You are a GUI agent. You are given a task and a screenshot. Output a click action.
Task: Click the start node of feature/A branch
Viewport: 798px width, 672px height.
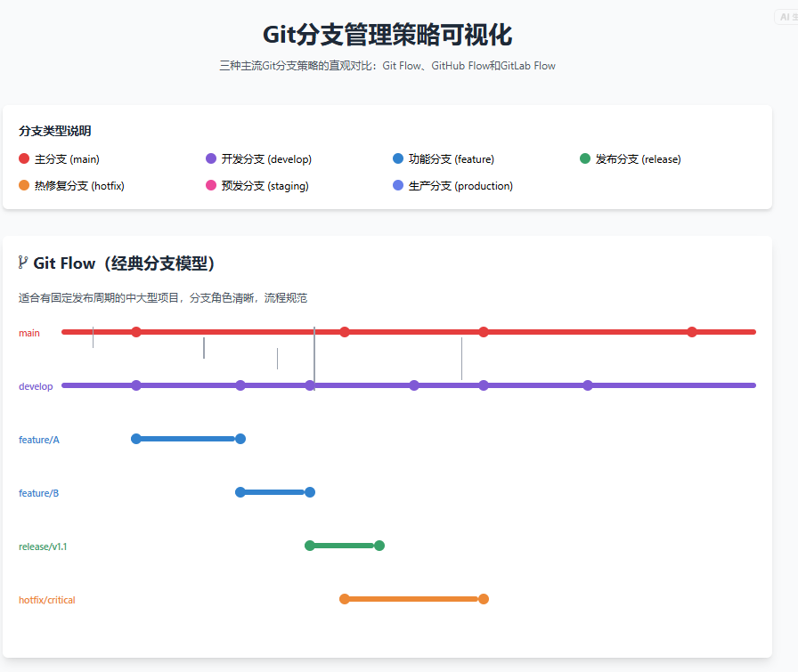click(x=136, y=439)
